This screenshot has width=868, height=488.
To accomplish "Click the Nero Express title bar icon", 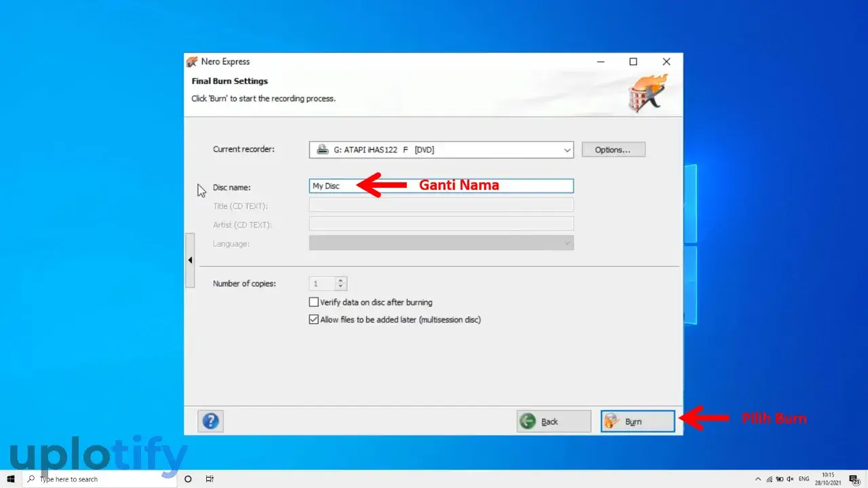I will 192,62.
